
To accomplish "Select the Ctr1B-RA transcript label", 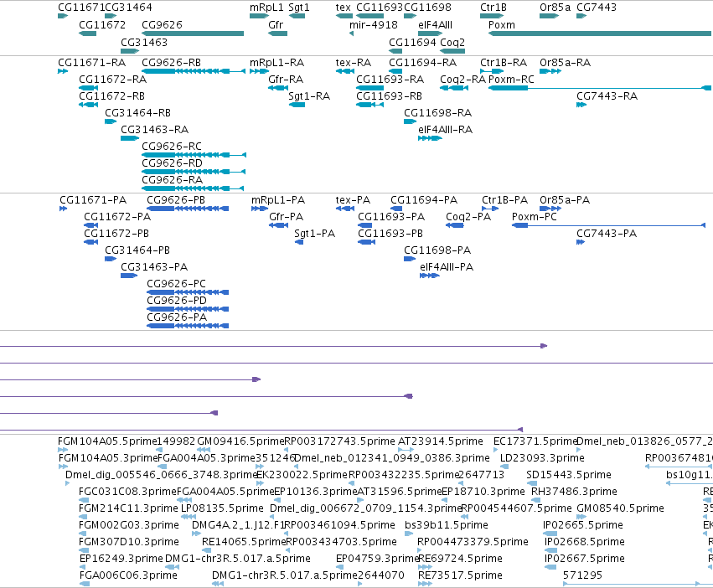I will click(x=504, y=62).
